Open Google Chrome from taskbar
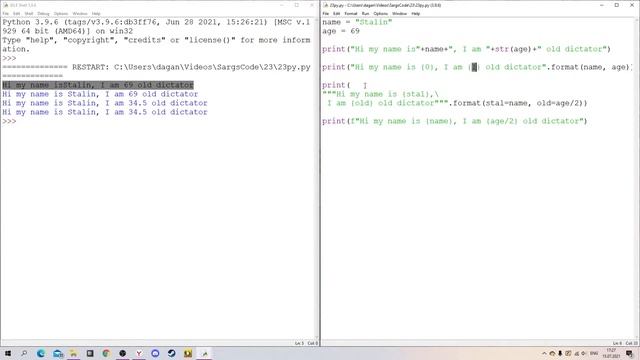The width and height of the screenshot is (640, 360). (106, 353)
